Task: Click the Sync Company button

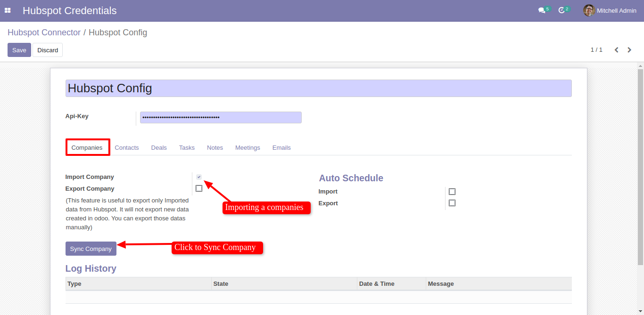Action: (91, 249)
